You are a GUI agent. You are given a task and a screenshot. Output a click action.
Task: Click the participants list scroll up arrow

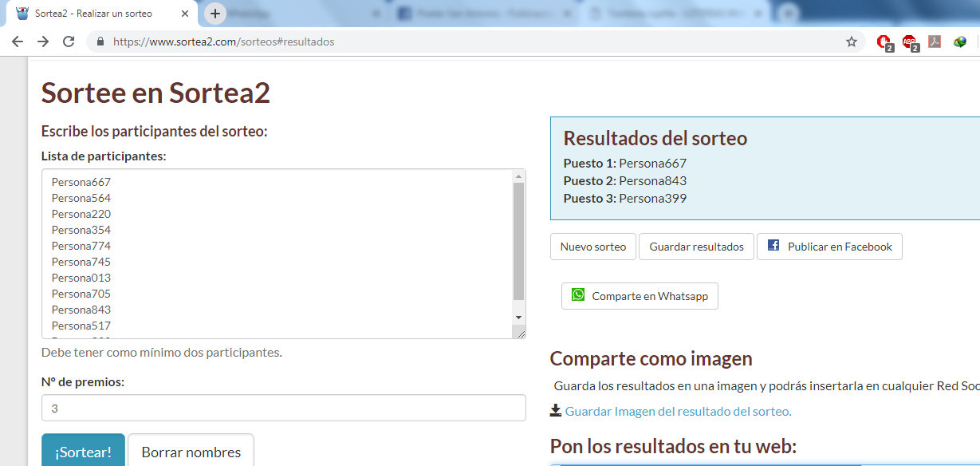(x=519, y=176)
